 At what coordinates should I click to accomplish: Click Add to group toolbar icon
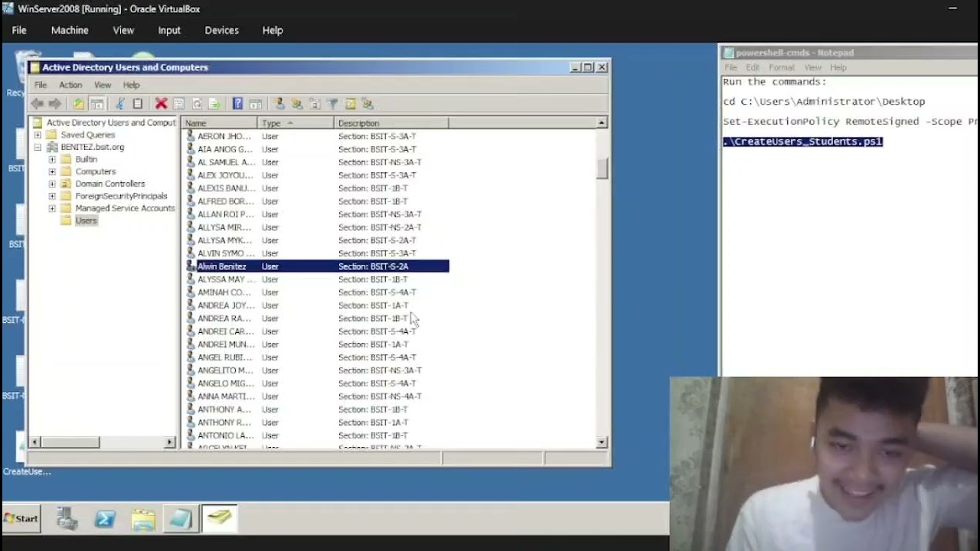pos(367,103)
